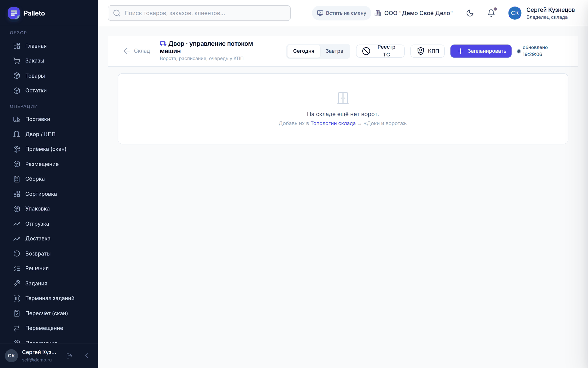Click the empty-state gate door icon

click(343, 98)
